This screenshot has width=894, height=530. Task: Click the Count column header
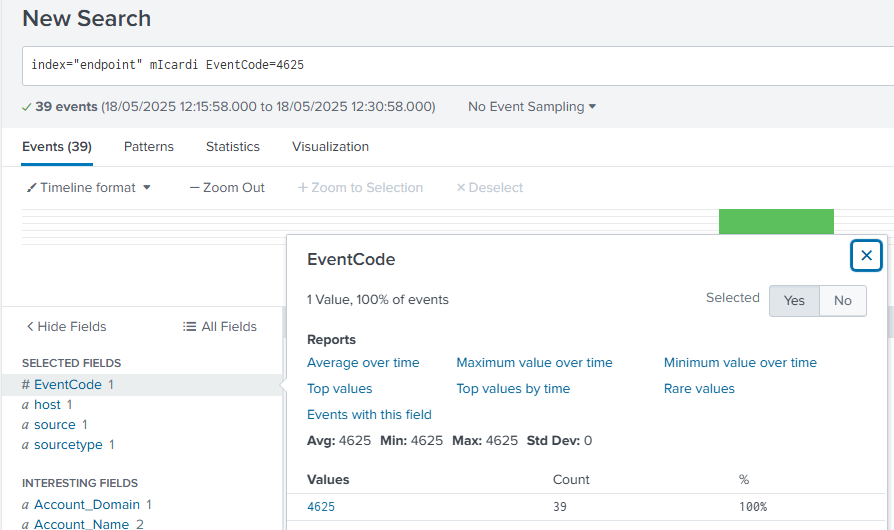(x=571, y=480)
